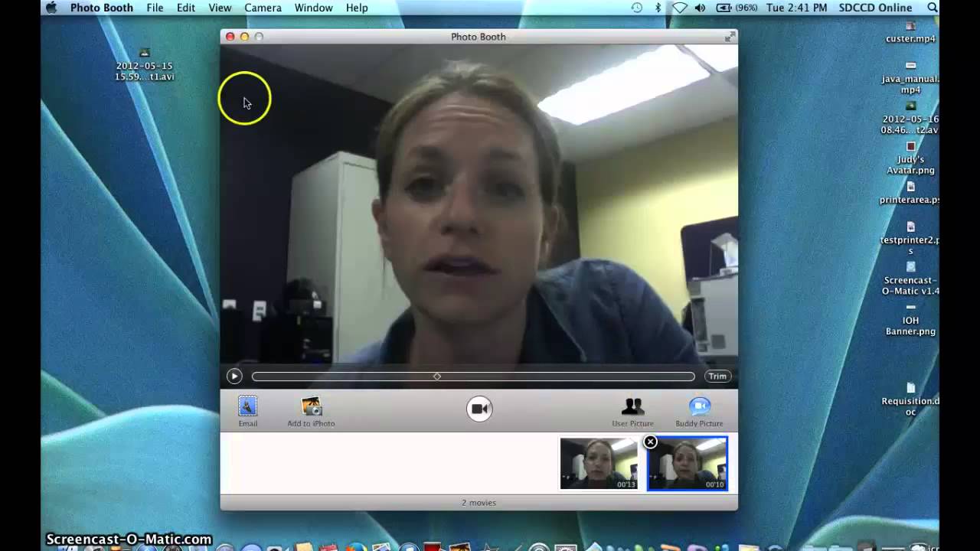Viewport: 980px width, 551px height.
Task: Click the battery status indicator
Action: coord(738,8)
